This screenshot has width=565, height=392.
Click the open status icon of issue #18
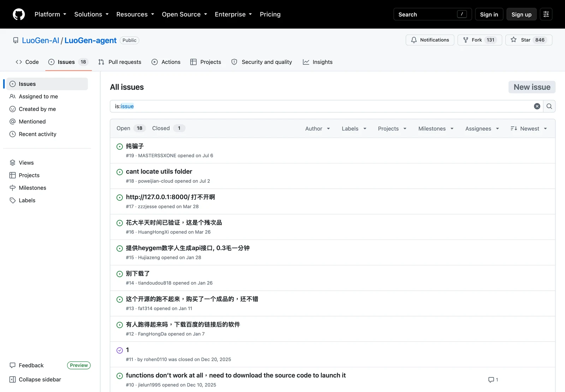coord(120,172)
